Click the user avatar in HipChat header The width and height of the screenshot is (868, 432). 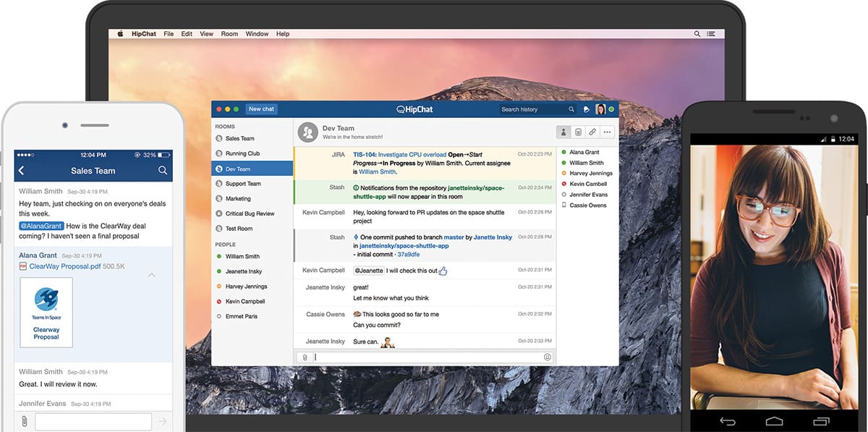click(600, 109)
